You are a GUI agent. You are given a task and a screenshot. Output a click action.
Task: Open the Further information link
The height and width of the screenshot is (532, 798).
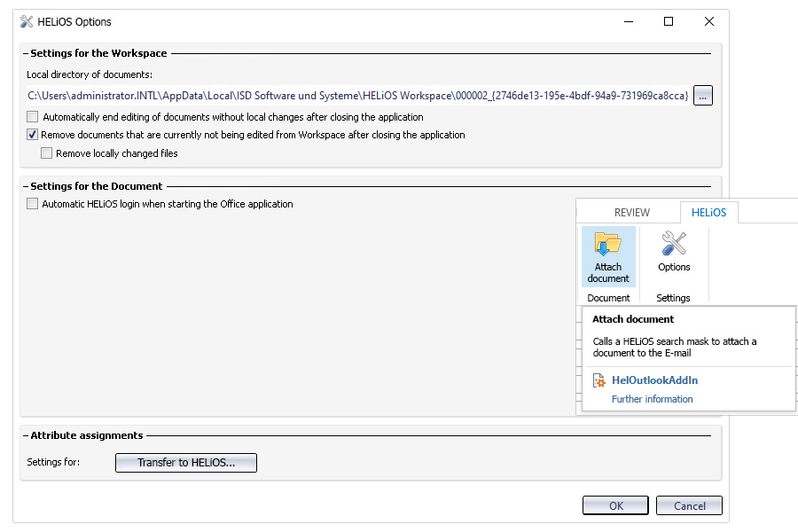(652, 399)
